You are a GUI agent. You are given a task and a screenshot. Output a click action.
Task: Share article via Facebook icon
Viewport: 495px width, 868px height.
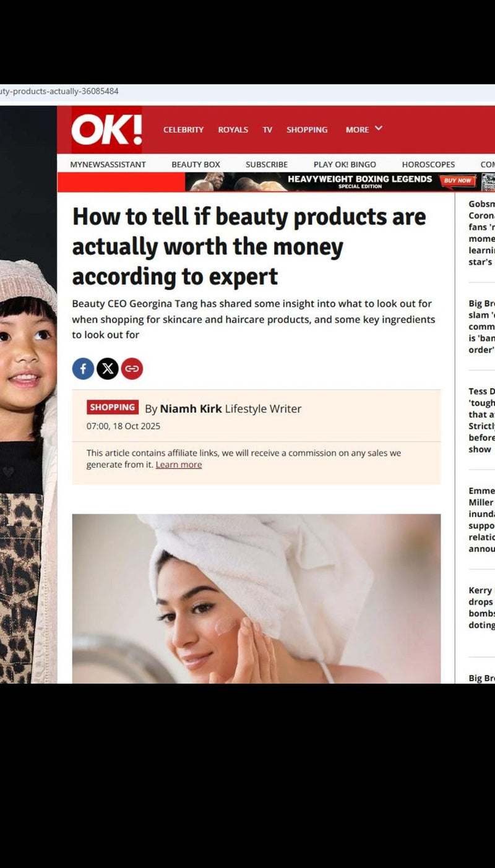click(83, 369)
